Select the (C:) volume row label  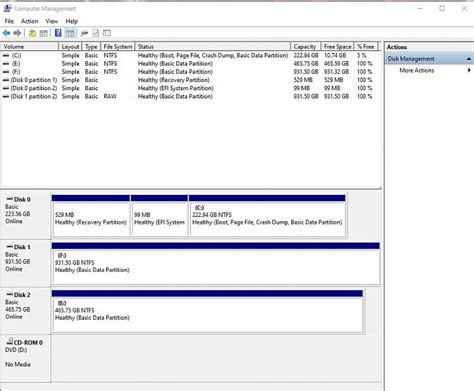pyautogui.click(x=16, y=55)
